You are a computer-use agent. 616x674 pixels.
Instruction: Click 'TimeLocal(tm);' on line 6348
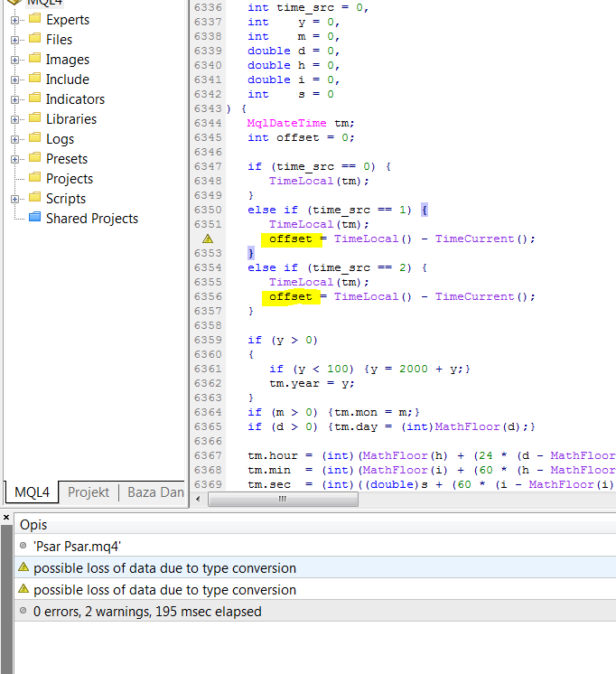[x=319, y=181]
